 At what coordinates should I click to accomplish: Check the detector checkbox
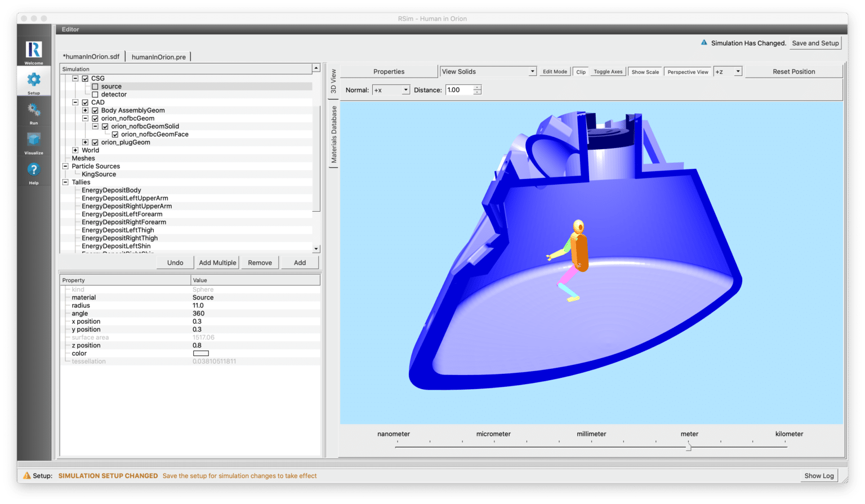pos(94,94)
